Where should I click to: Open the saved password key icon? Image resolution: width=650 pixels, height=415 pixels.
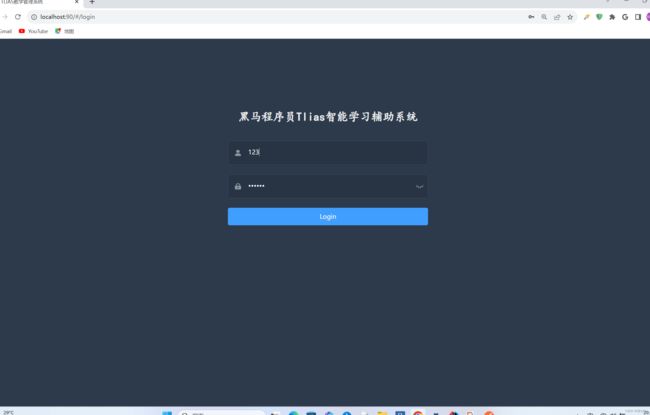pos(531,17)
